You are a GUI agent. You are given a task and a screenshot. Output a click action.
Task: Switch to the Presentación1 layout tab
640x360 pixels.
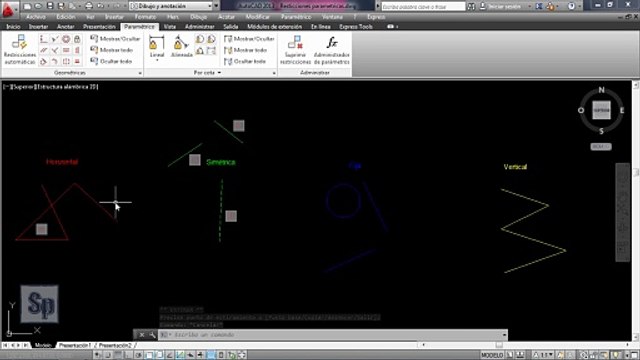74,345
